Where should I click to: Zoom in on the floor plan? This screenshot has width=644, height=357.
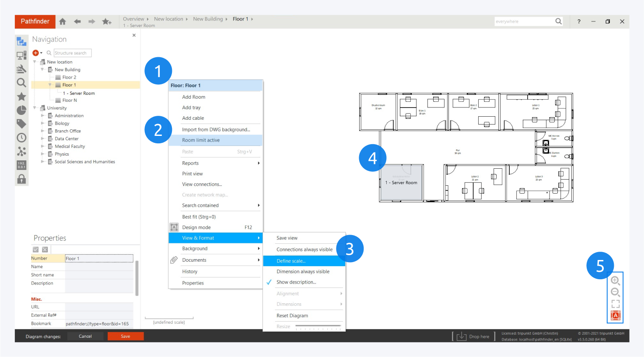pyautogui.click(x=615, y=281)
